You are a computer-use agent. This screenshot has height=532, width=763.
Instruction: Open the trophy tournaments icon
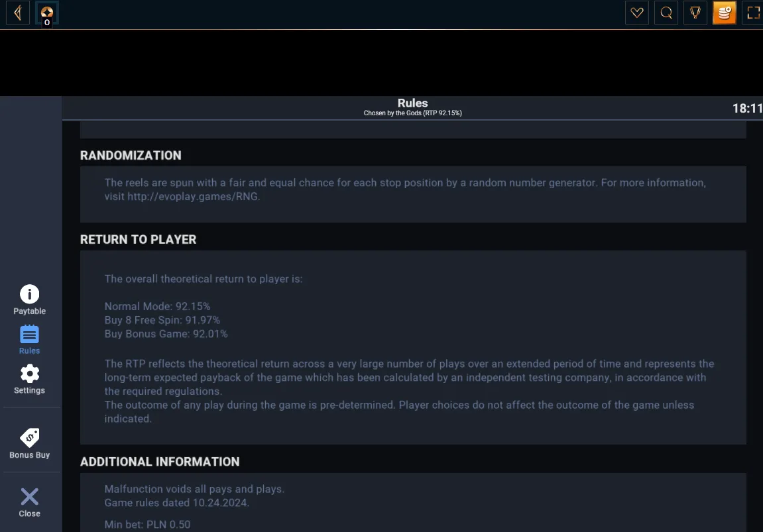coord(695,13)
